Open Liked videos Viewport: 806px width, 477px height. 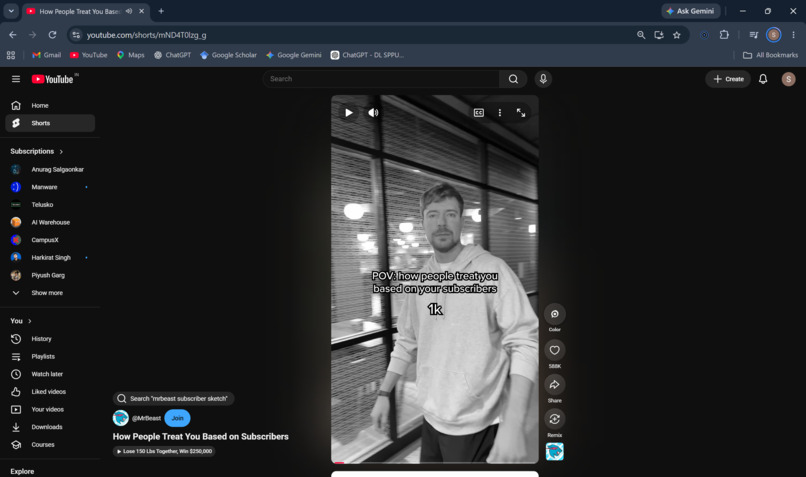coord(50,392)
